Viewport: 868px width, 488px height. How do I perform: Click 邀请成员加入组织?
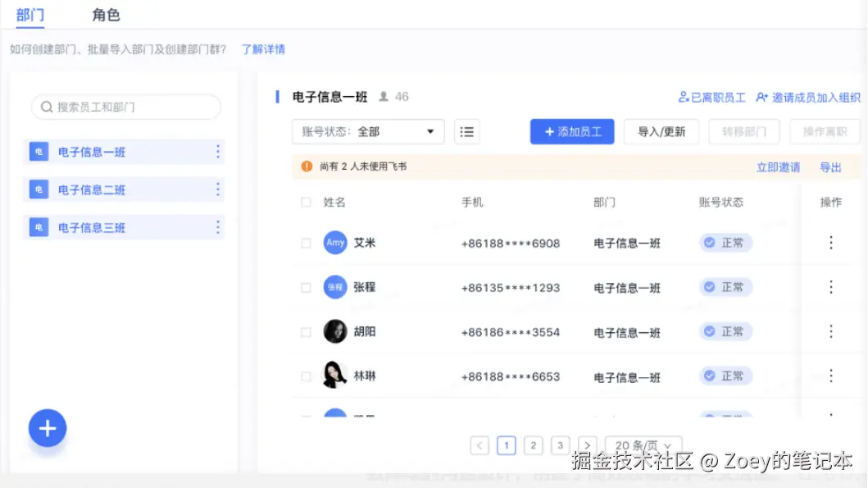point(808,98)
